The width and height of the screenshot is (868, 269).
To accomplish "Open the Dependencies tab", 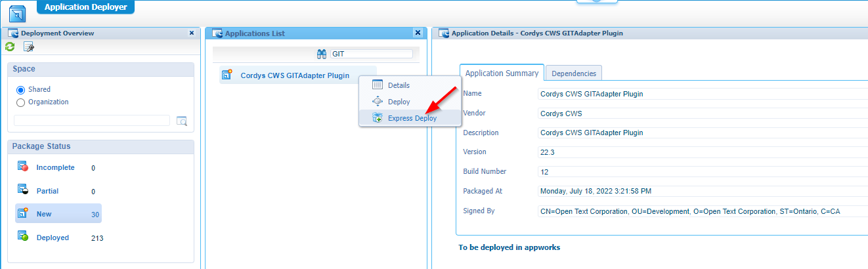I will point(574,73).
